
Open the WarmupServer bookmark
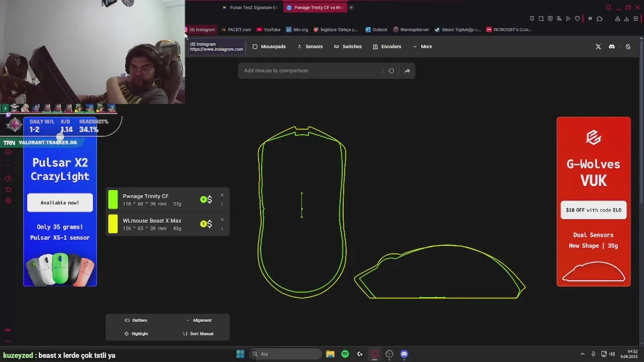(x=411, y=30)
